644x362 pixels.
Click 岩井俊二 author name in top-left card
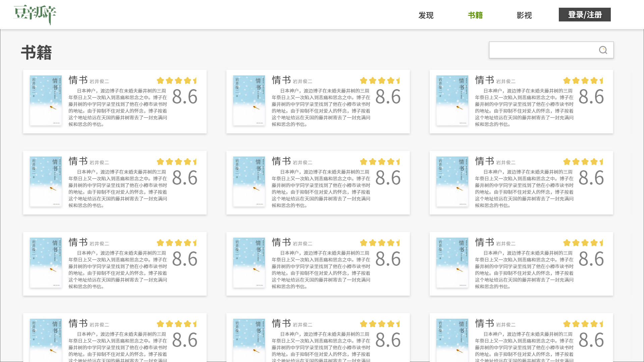pos(99,81)
